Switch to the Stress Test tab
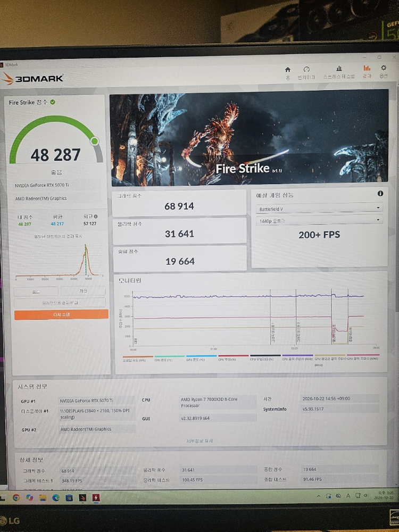399x532 pixels. [339, 72]
